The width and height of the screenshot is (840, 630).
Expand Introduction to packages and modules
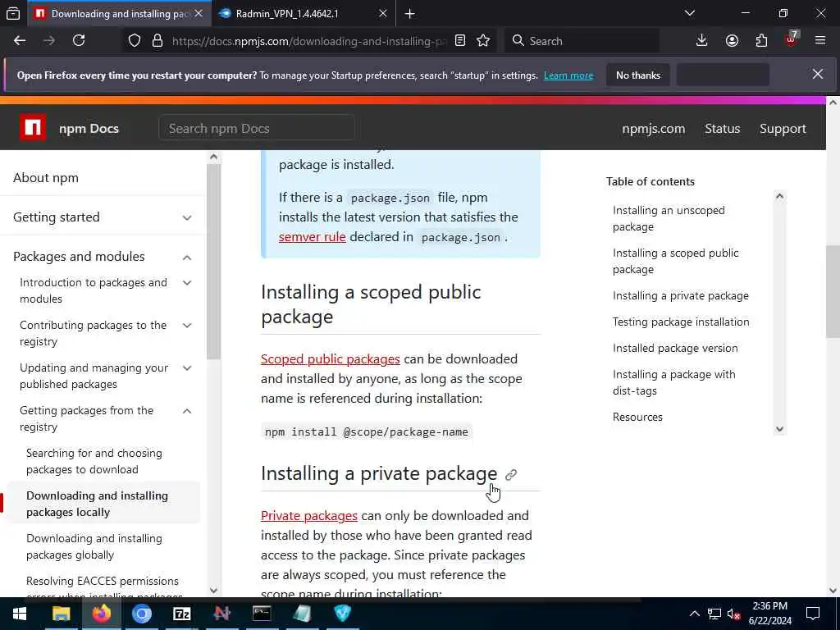(x=187, y=283)
